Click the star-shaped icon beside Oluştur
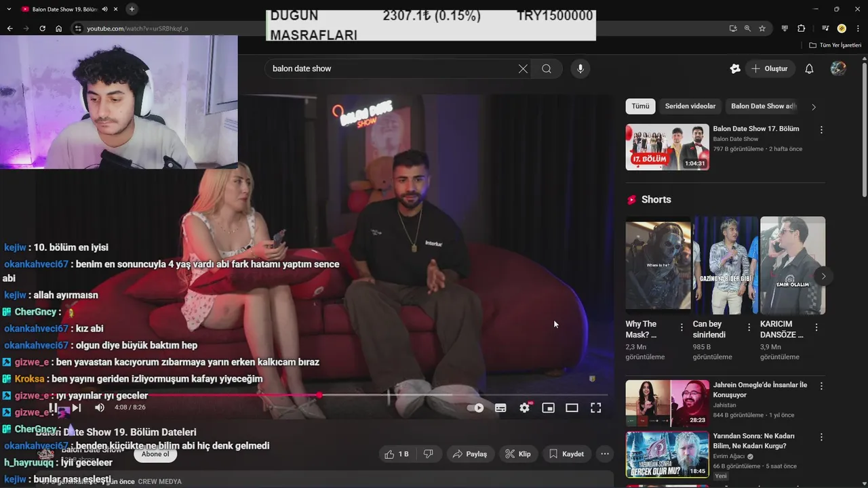The image size is (868, 488). pos(735,68)
